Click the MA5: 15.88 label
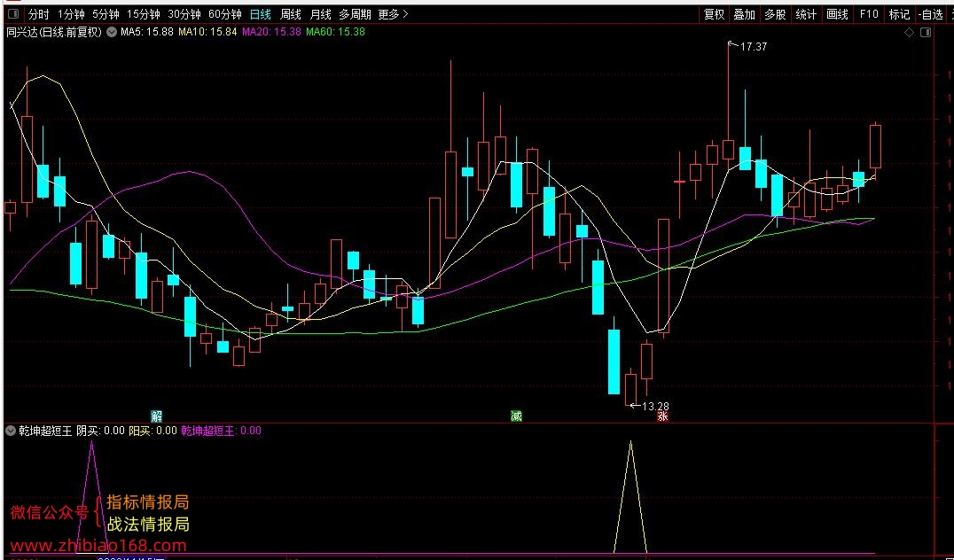954x560 pixels. point(146,32)
